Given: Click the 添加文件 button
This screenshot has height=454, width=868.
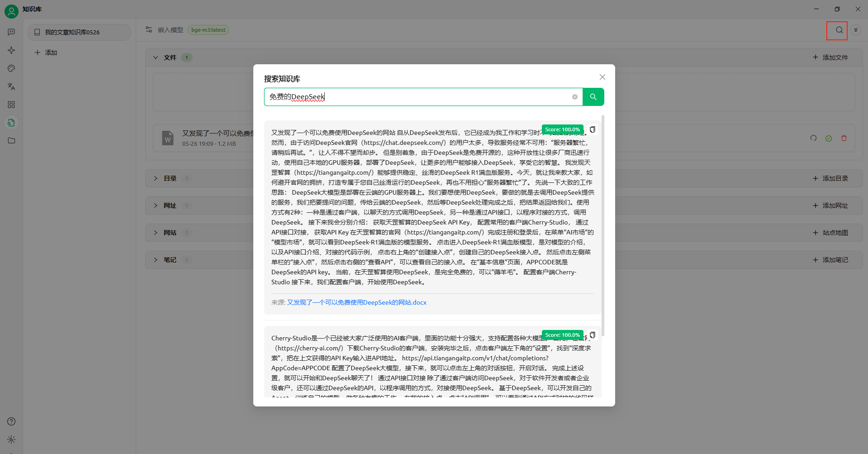Looking at the screenshot, I should (830, 57).
